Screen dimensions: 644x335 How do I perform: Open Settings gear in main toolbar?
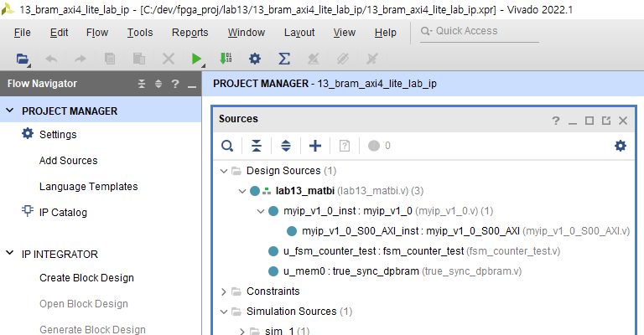point(255,59)
